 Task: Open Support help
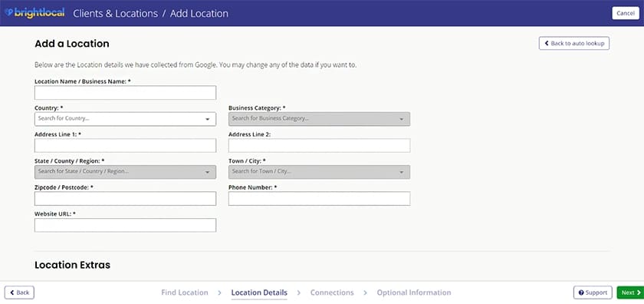point(593,292)
